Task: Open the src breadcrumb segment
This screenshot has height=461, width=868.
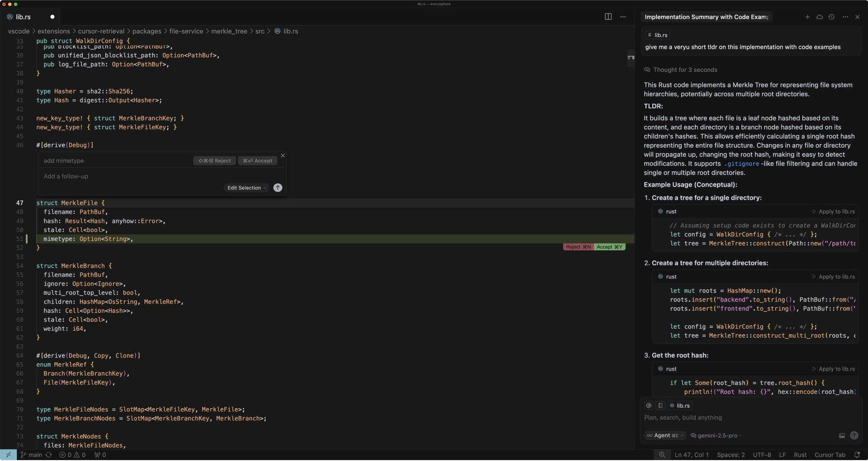Action: pos(260,31)
